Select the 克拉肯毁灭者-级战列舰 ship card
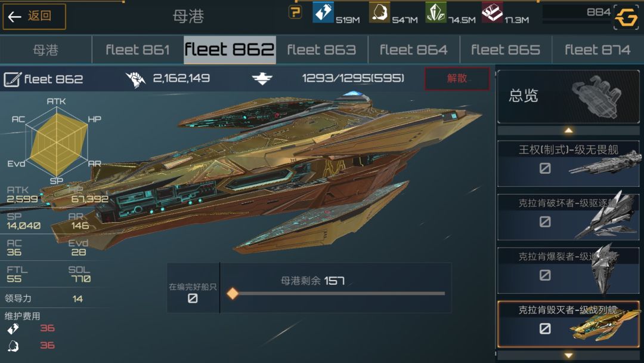 tap(568, 324)
